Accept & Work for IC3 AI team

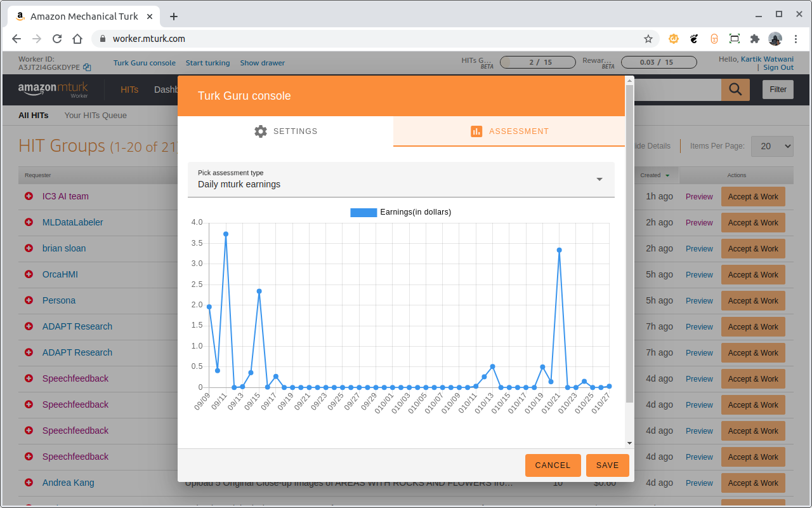753,197
